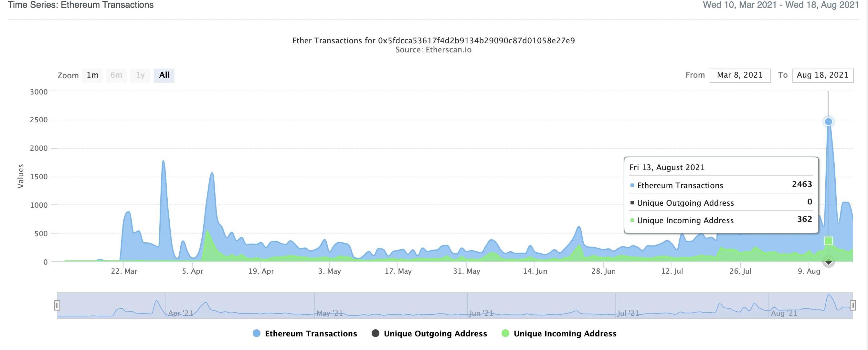Click the right navigator range handle
The width and height of the screenshot is (868, 350).
852,305
